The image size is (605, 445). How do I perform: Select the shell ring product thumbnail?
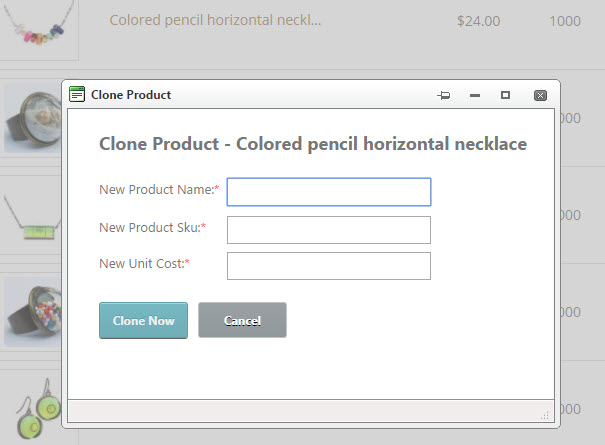pyautogui.click(x=32, y=118)
